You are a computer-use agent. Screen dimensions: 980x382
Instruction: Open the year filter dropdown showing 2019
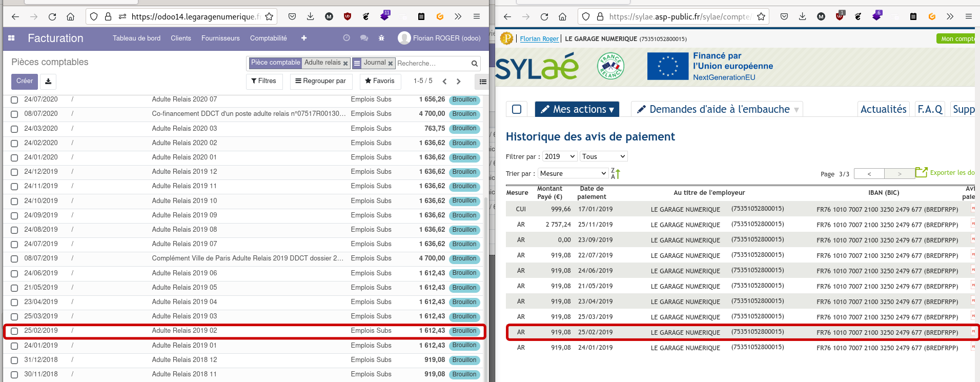[560, 156]
